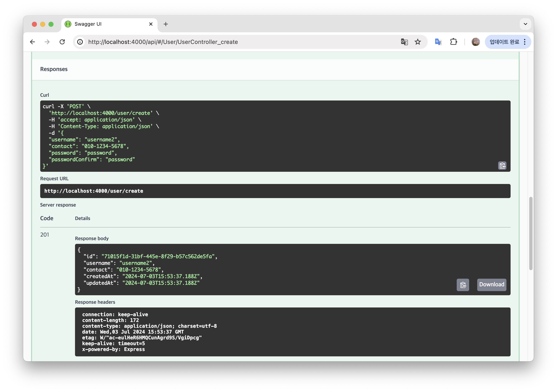Close the Swagger UI tab
This screenshot has height=392, width=557.
151,24
